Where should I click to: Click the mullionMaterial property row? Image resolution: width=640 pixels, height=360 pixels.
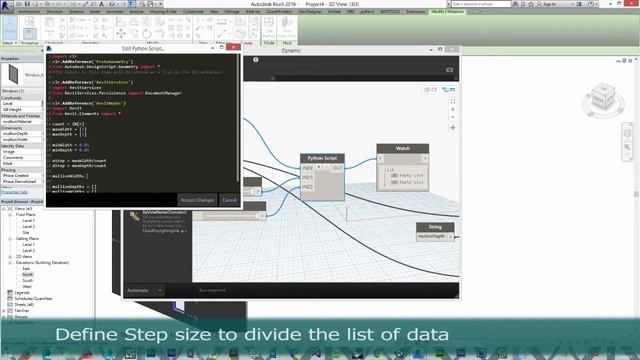(22, 122)
